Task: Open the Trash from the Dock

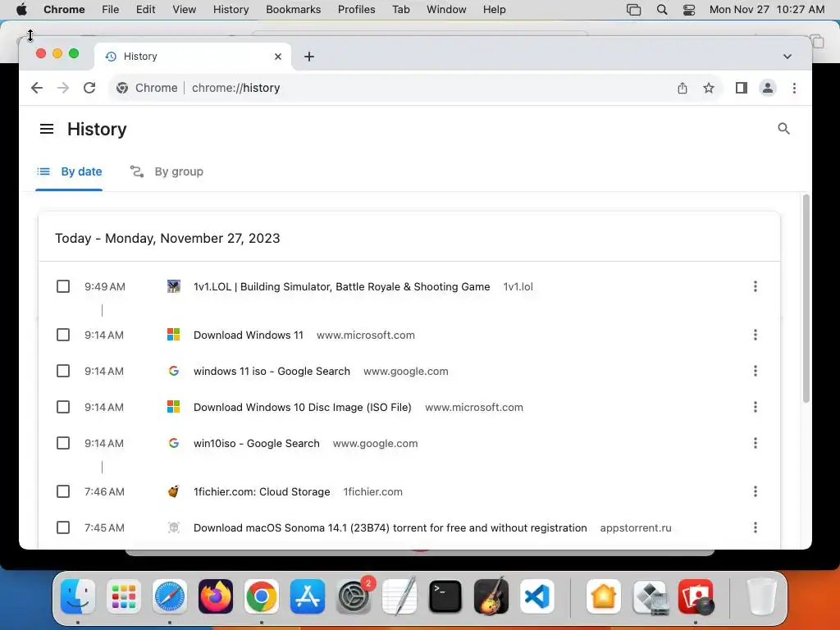Action: 761,596
